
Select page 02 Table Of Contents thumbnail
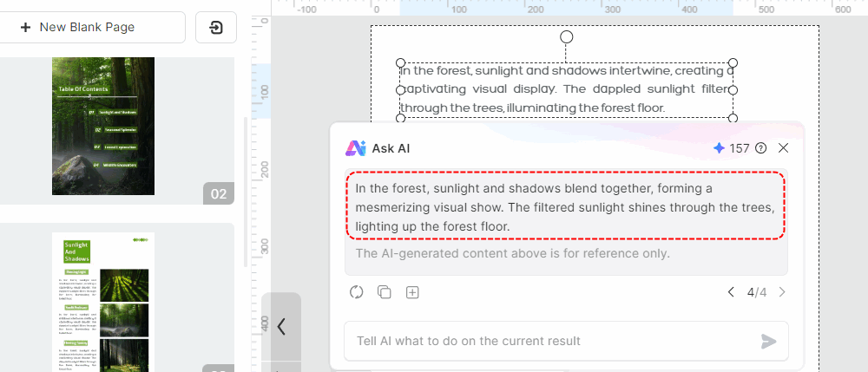coord(103,126)
